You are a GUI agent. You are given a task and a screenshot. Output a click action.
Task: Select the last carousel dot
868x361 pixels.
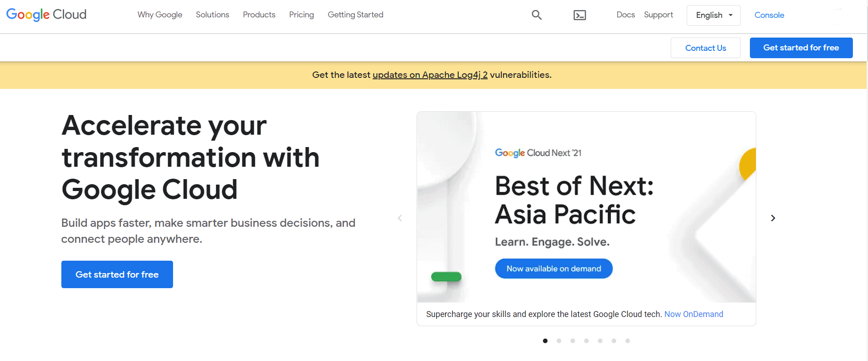628,341
